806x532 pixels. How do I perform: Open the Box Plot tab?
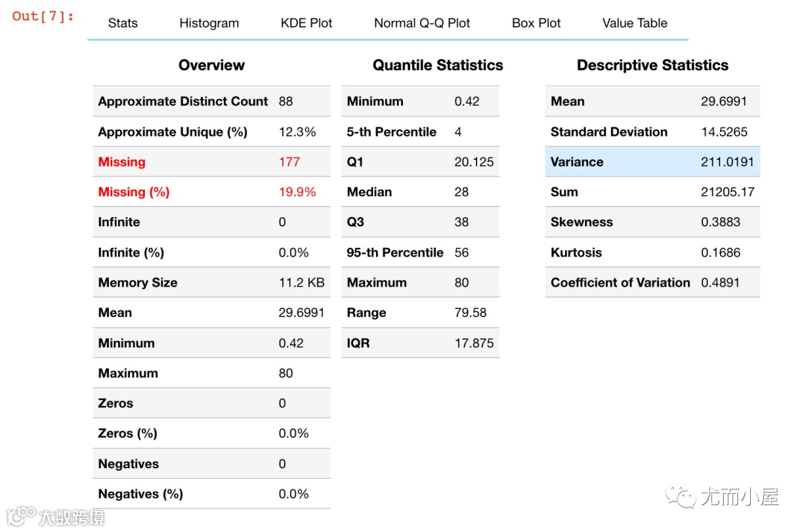tap(537, 23)
